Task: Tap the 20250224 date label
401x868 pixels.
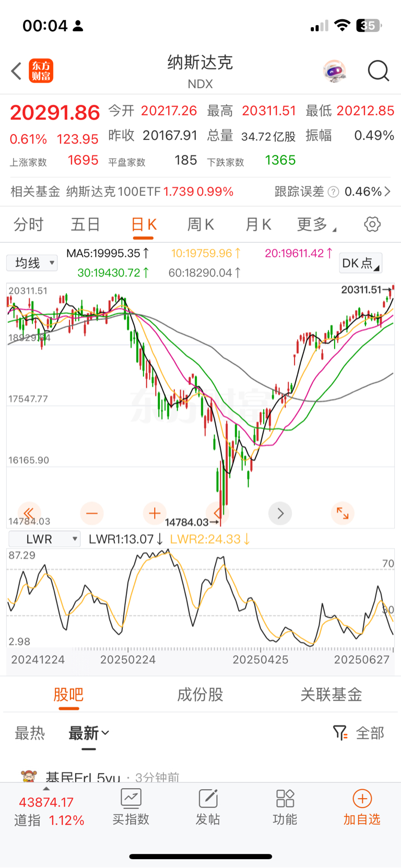Action: coord(128,660)
